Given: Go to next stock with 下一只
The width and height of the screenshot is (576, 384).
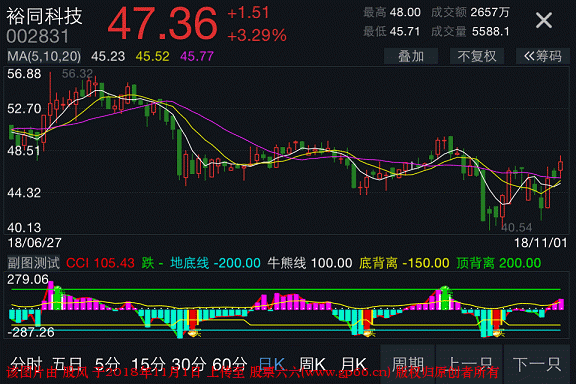Looking at the screenshot, I should [537, 364].
